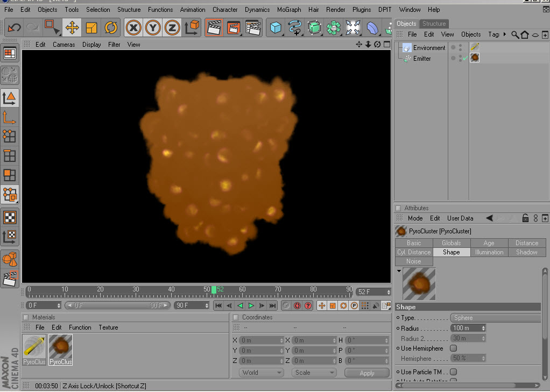Open the spline objects icon

295,27
